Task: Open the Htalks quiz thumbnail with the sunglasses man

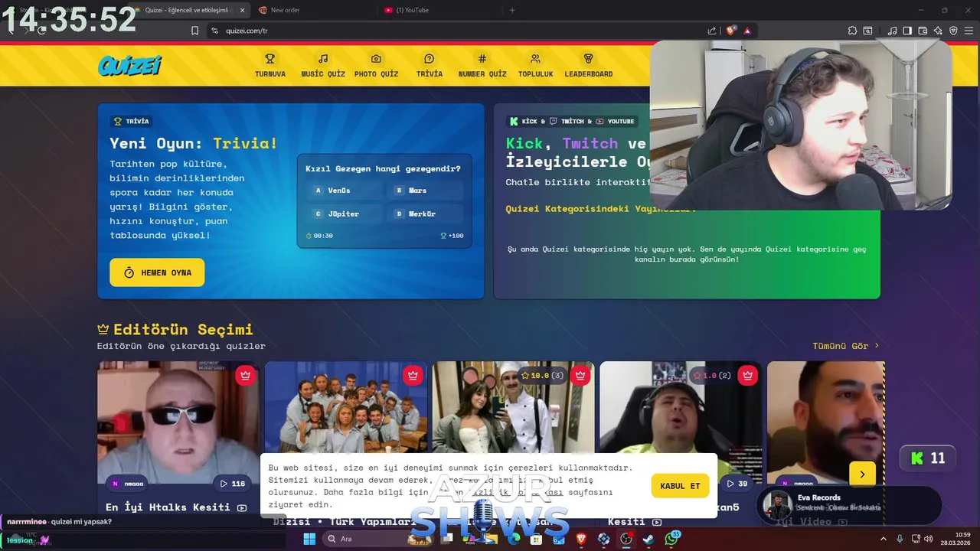Action: tap(178, 421)
